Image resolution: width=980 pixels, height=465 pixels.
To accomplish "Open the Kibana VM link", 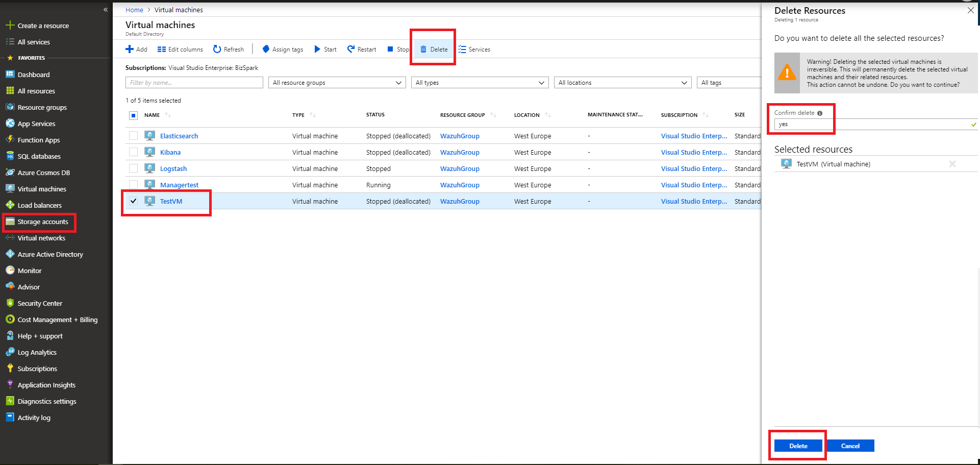I will pyautogui.click(x=170, y=152).
